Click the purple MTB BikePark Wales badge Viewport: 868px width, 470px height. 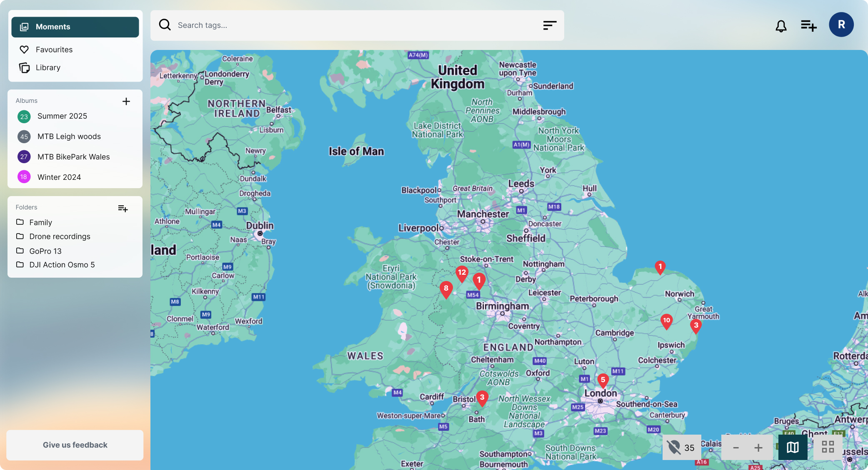pos(24,157)
